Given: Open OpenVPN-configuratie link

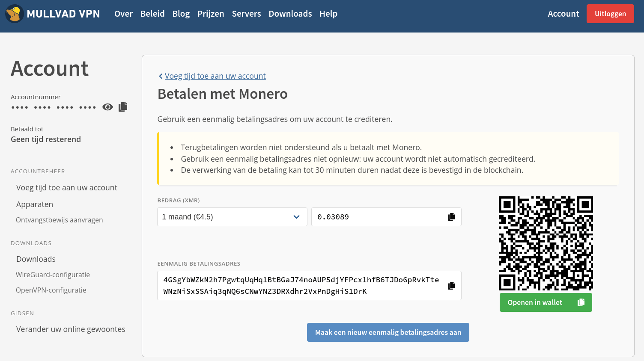Looking at the screenshot, I should (x=51, y=290).
